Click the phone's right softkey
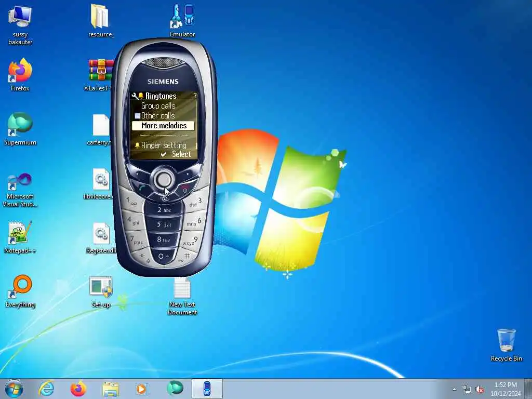This screenshot has height=399, width=532. (189, 174)
